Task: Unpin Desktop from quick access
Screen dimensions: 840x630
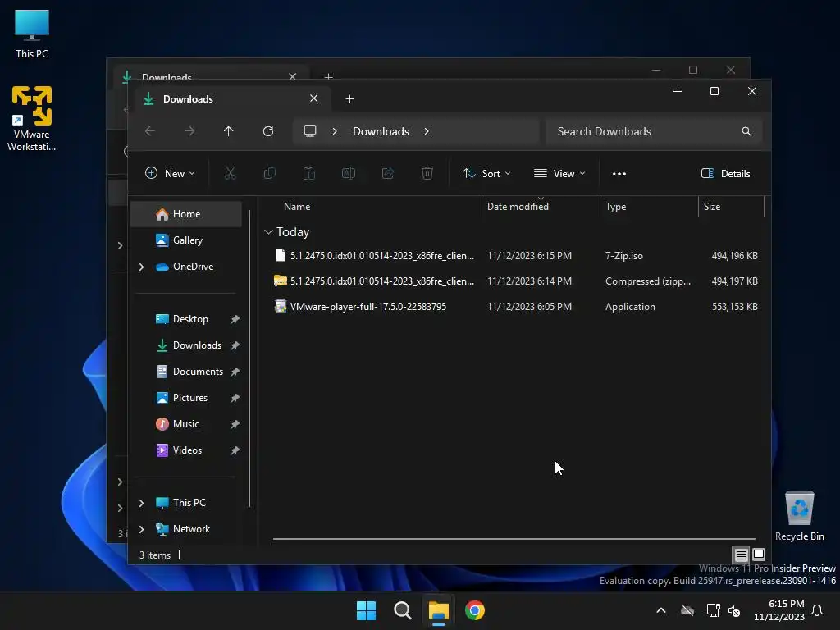Action: click(x=235, y=319)
